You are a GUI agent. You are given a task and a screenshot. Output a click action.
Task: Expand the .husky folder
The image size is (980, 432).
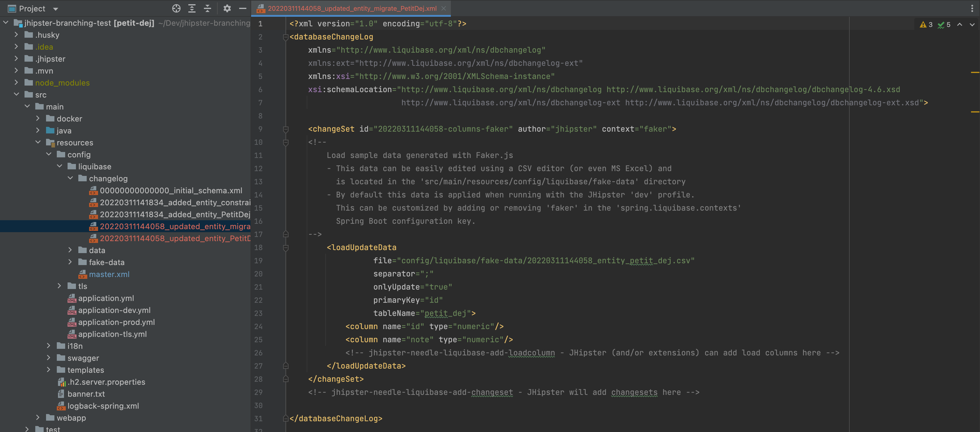[16, 35]
